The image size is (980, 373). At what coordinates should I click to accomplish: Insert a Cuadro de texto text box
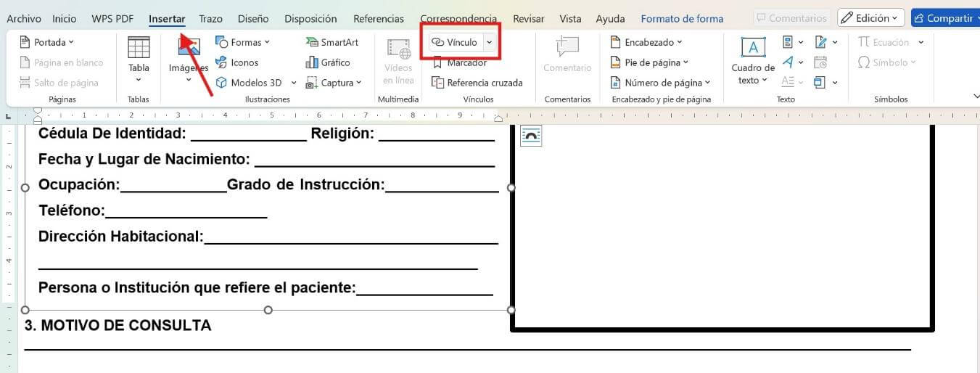[753, 60]
